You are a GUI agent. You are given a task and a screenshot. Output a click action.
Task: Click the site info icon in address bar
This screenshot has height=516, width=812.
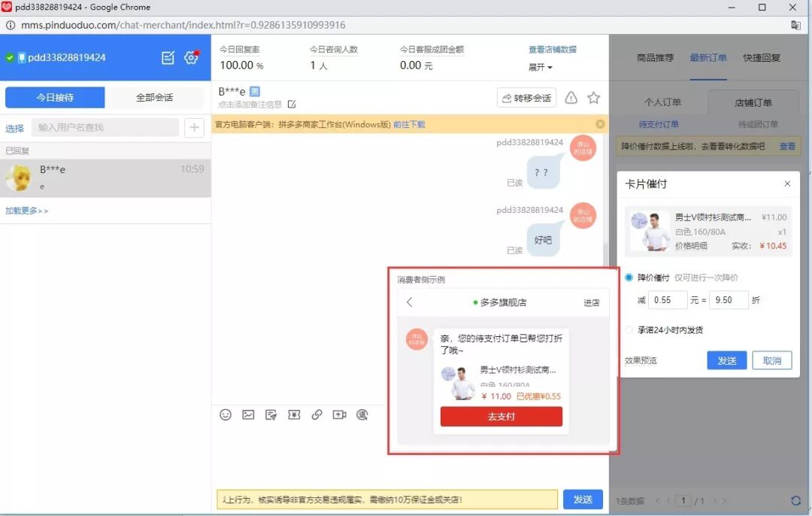point(11,25)
